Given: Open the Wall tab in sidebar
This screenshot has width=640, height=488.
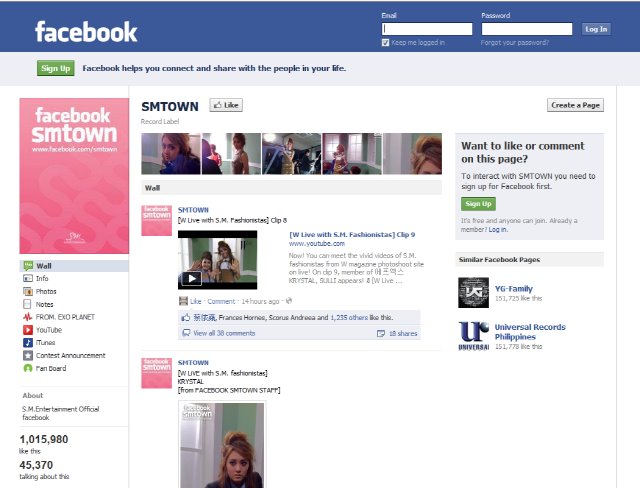Looking at the screenshot, I should pos(74,266).
